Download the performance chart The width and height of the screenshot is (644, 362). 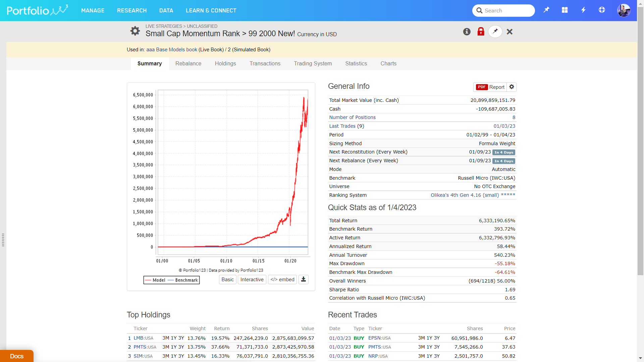(x=304, y=280)
